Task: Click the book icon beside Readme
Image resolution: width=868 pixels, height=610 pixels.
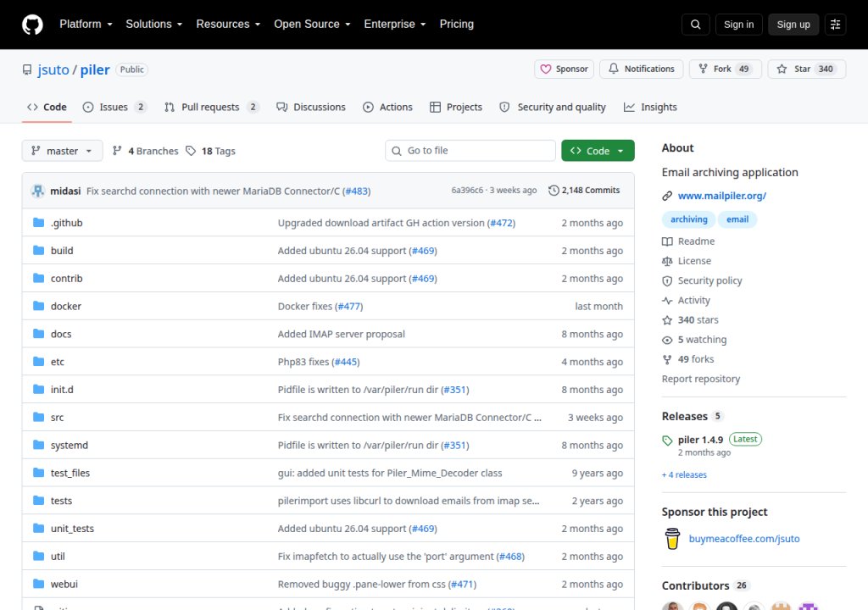Action: pyautogui.click(x=667, y=241)
